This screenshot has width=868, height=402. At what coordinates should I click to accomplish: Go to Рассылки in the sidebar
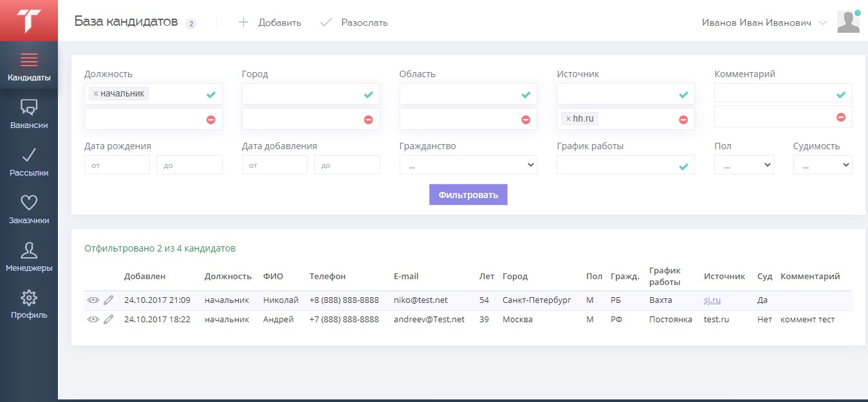[29, 162]
